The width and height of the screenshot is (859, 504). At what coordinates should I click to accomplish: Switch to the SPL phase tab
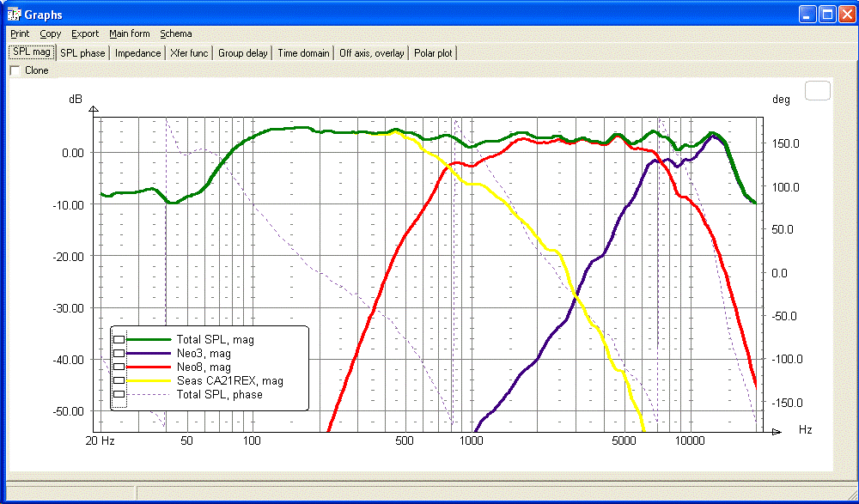click(82, 53)
